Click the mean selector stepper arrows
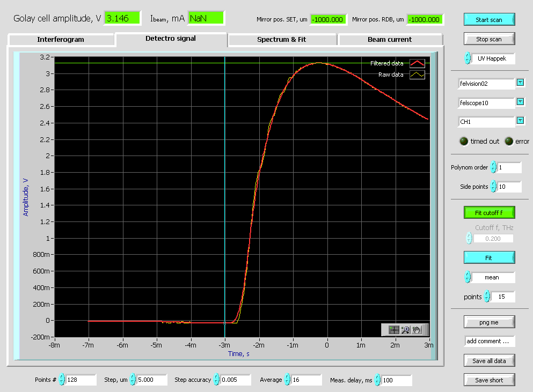Viewport: 533px width, 392px height. click(x=468, y=277)
